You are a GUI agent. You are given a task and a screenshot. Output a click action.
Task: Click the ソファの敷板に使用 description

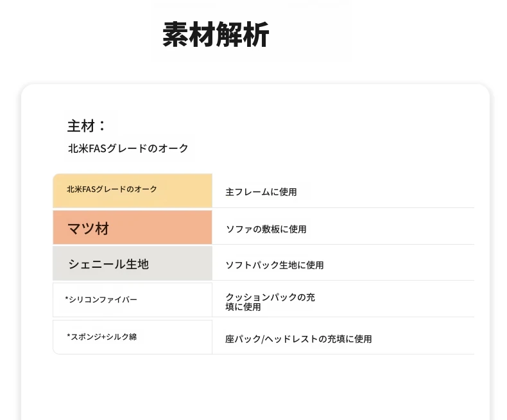pyautogui.click(x=266, y=229)
